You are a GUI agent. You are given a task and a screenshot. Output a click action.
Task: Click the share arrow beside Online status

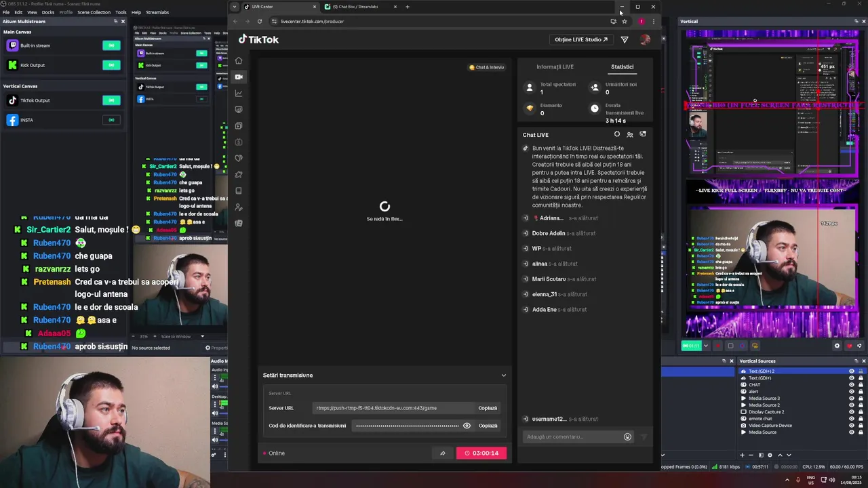(x=443, y=453)
